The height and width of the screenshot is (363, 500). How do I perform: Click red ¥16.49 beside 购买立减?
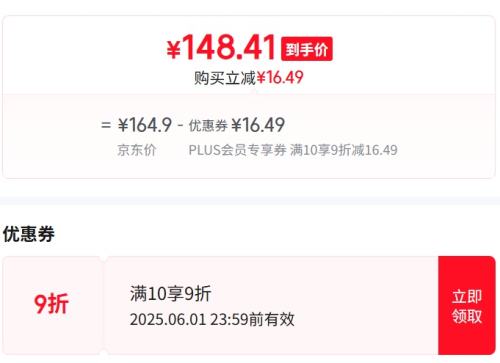click(280, 78)
